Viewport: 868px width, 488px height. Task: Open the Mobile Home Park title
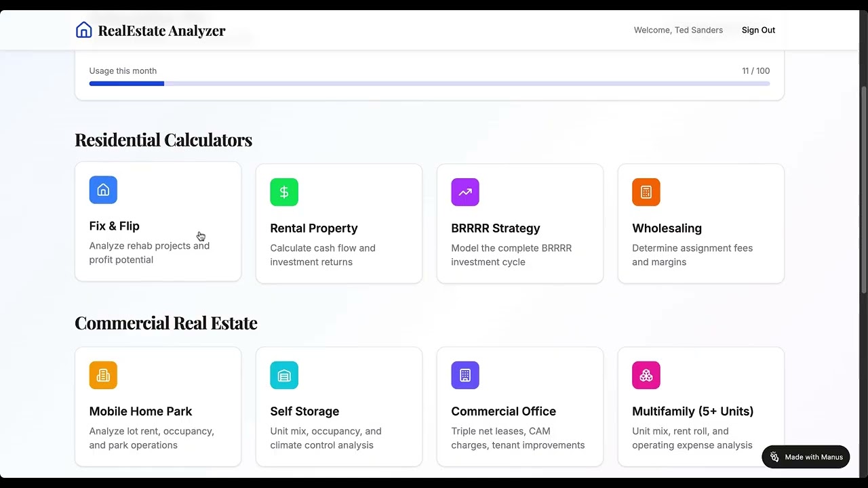pos(140,411)
